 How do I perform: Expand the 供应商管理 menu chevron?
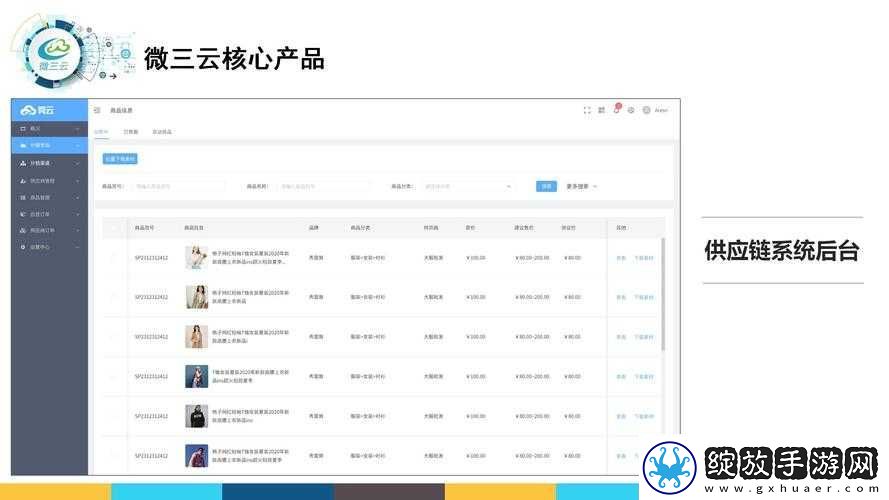tap(77, 181)
